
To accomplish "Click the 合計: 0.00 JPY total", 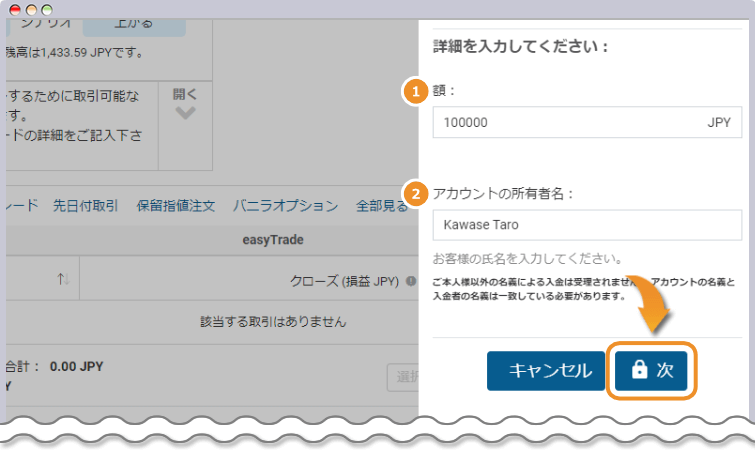I will [54, 366].
